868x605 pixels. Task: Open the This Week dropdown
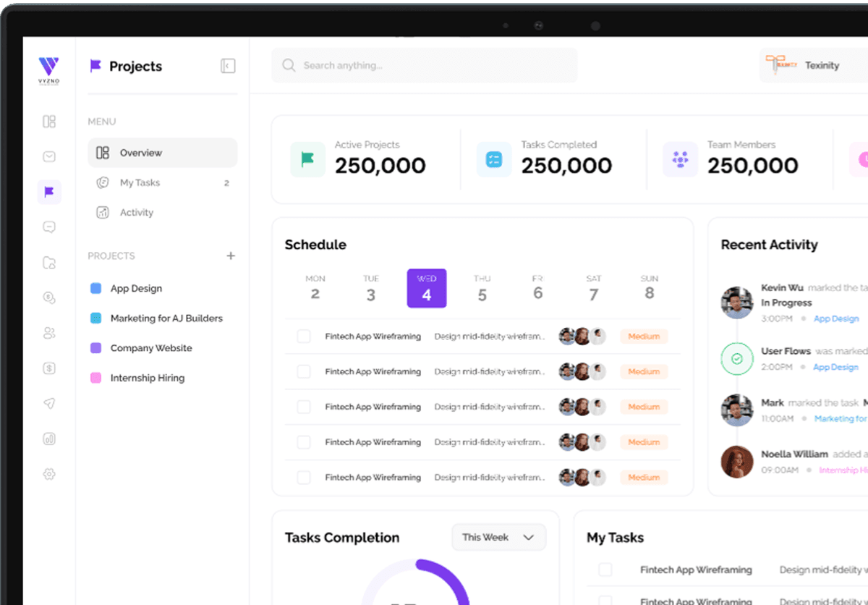[x=498, y=538]
